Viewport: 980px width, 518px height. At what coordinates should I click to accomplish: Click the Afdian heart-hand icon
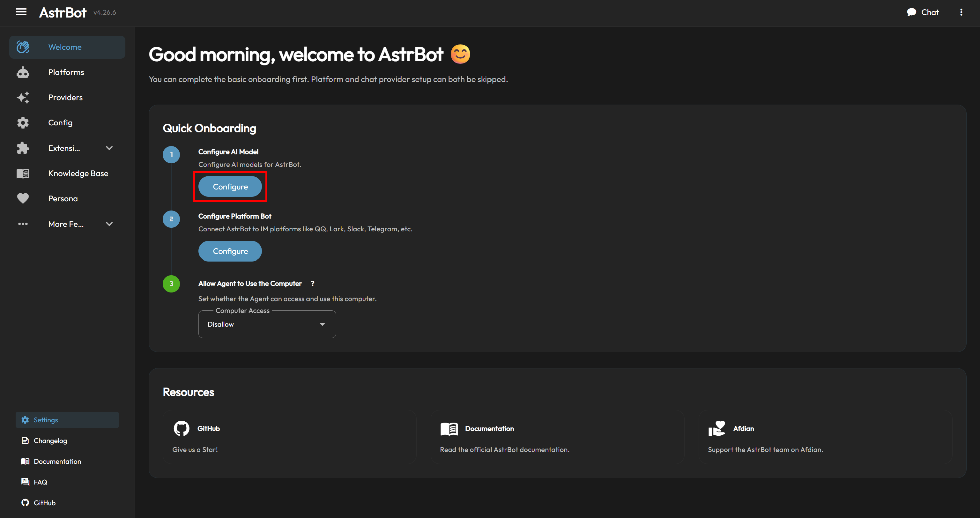(x=717, y=429)
